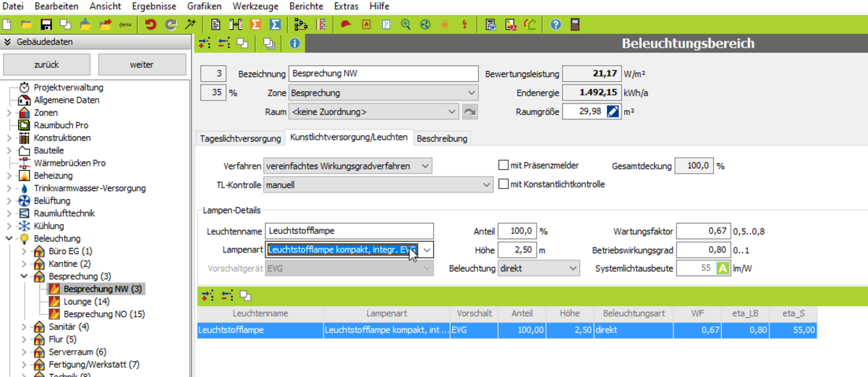Switch to the Tageslichtversorgung tab
This screenshot has width=868, height=377.
(239, 138)
